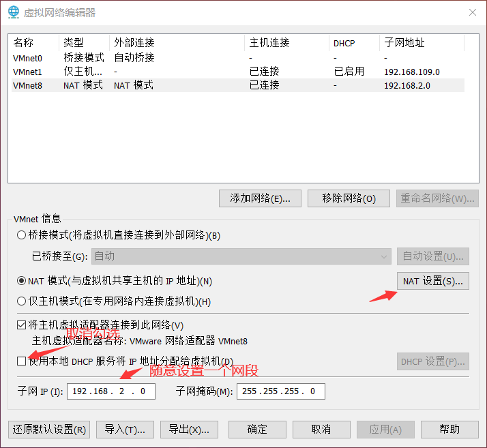Viewport: 487px width, 448px height.
Task: Click the Virtual Network Editor globe icon
Action: click(14, 12)
